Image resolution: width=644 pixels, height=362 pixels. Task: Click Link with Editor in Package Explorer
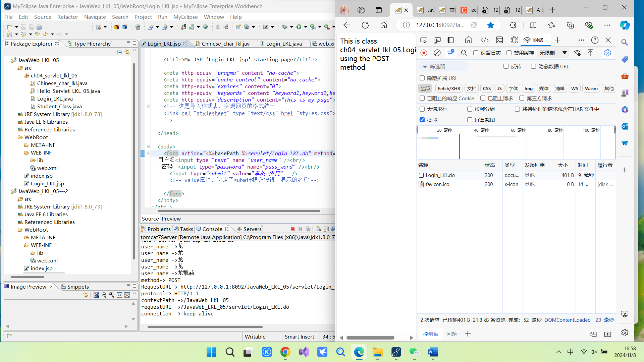click(x=127, y=52)
